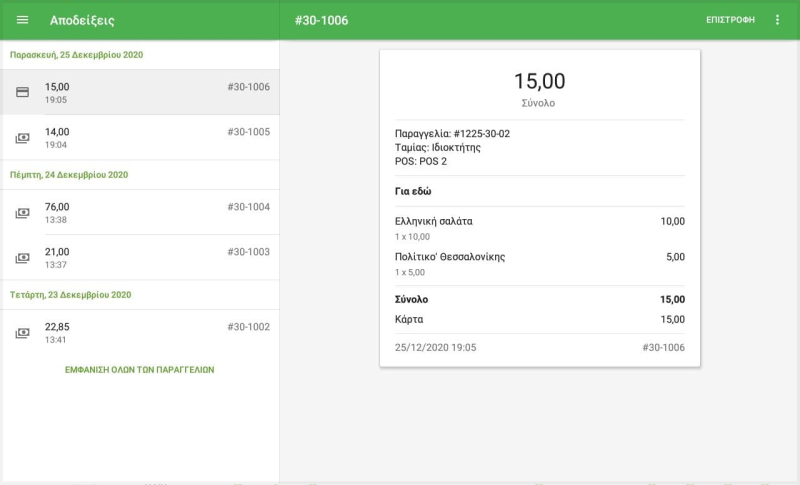Click the cash icon beside the 22,85 receipt
The image size is (800, 485).
pyautogui.click(x=22, y=333)
